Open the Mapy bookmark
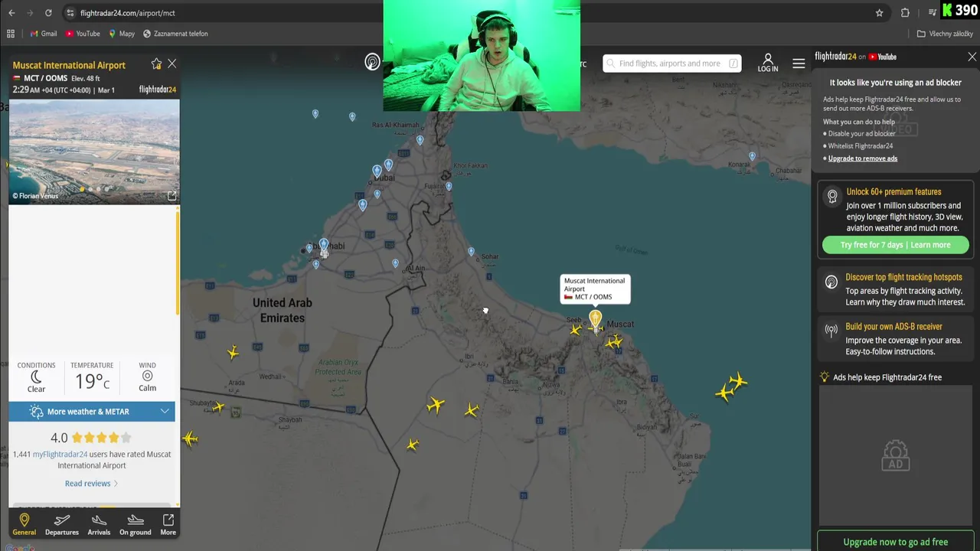The image size is (980, 551). [x=122, y=34]
